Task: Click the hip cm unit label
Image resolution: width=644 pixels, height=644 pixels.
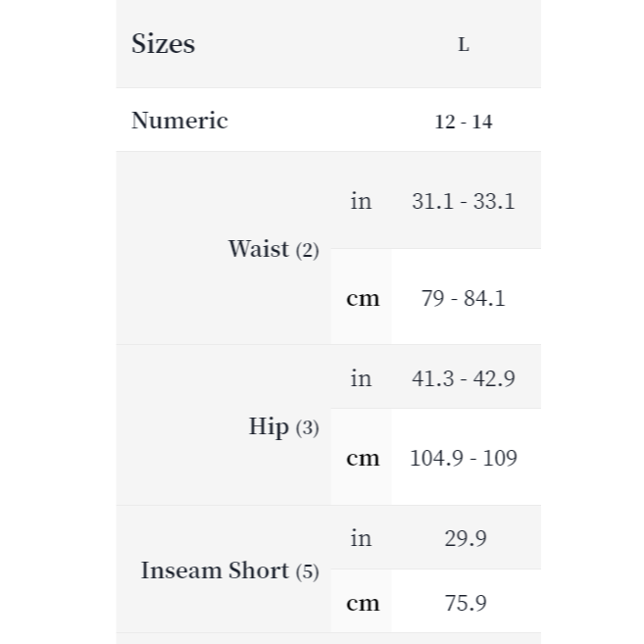Action: (363, 458)
